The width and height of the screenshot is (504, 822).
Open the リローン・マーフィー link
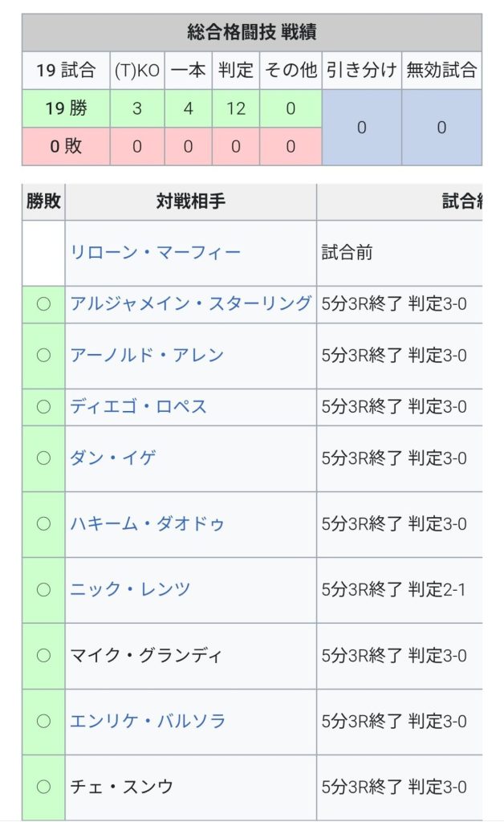pos(155,253)
